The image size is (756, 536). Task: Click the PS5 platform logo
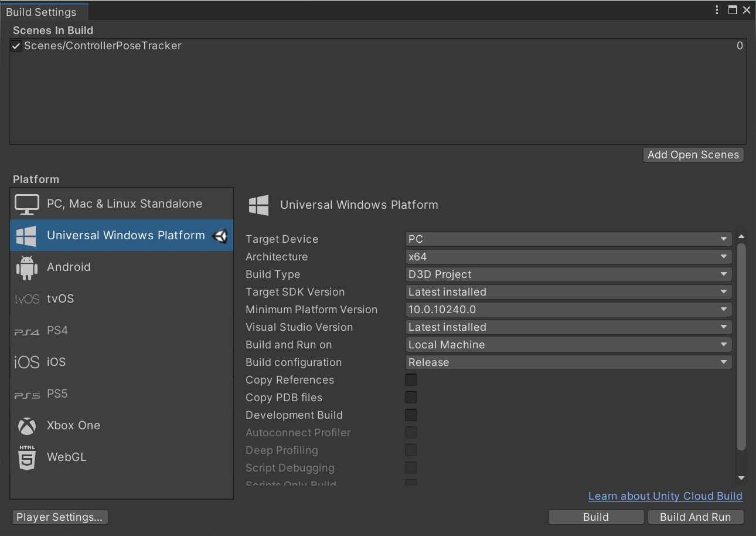[x=27, y=395]
